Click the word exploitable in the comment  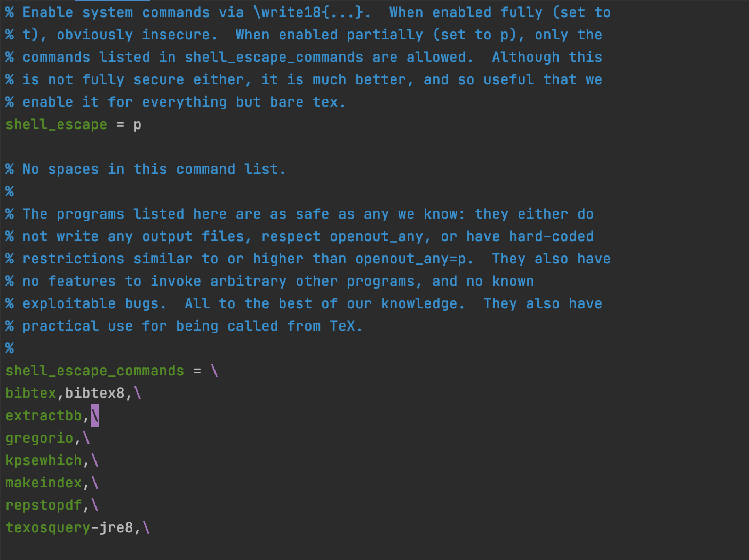coord(69,304)
